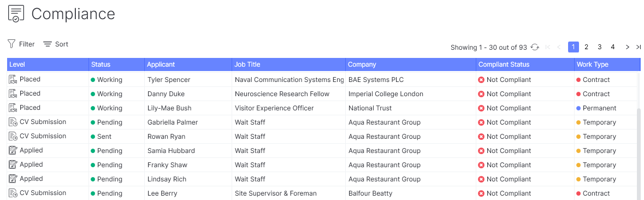Open the Filter funnel icon
The width and height of the screenshot is (644, 200).
click(x=11, y=44)
